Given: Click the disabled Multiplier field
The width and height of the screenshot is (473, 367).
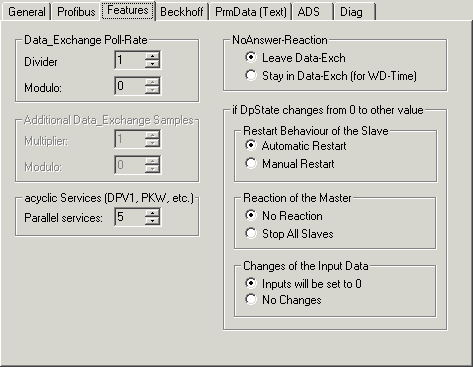Looking at the screenshot, I should coord(130,139).
